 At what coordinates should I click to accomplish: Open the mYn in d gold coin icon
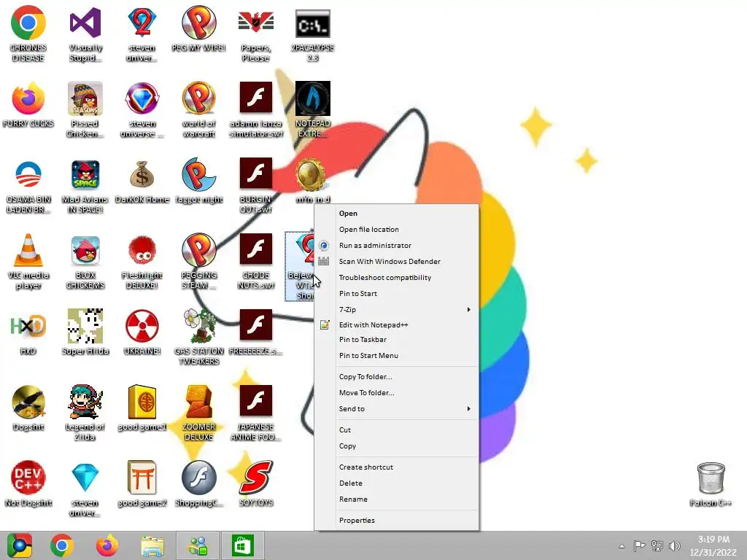pyautogui.click(x=311, y=174)
